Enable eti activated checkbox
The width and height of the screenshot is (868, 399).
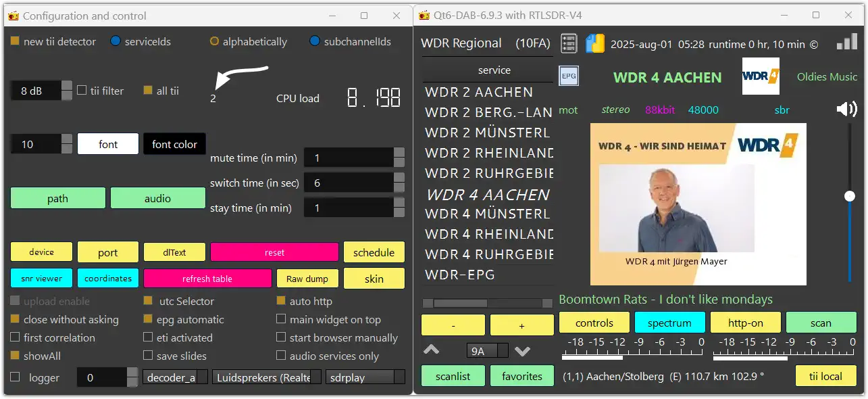148,337
